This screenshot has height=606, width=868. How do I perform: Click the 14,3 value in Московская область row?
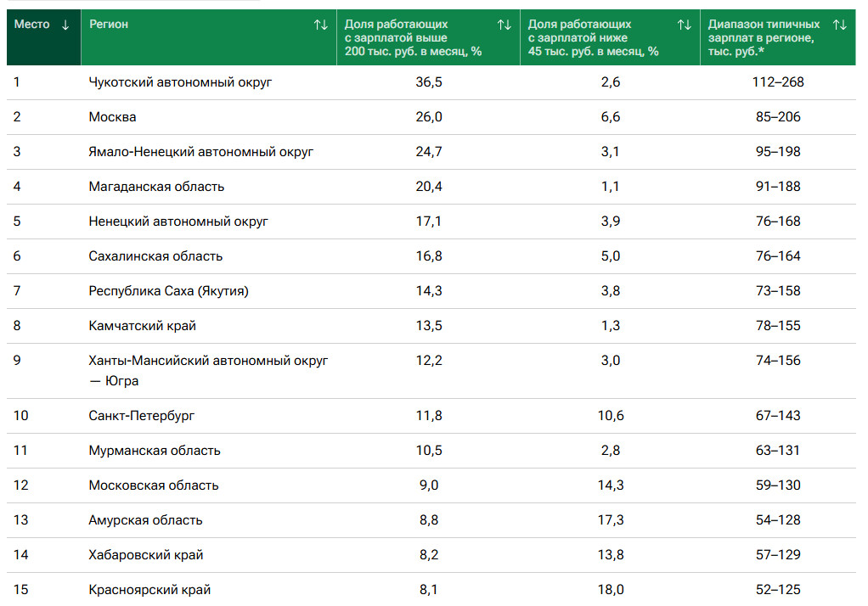(x=610, y=485)
